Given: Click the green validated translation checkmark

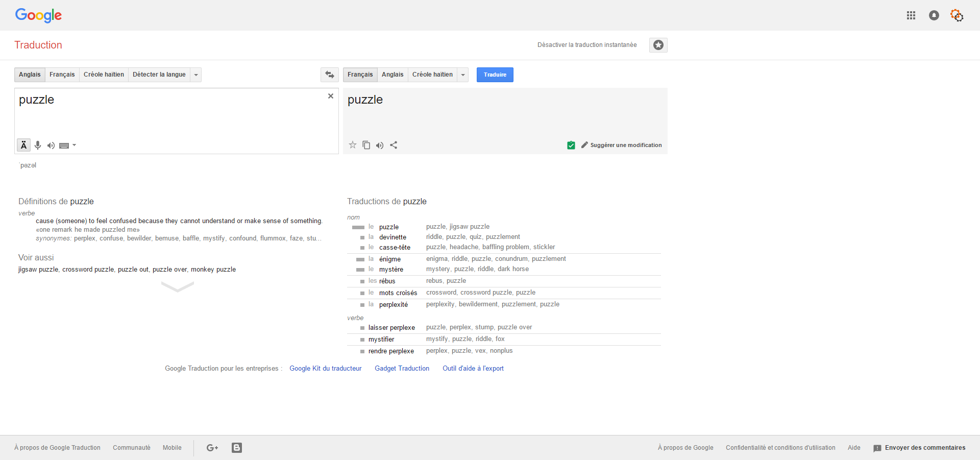Looking at the screenshot, I should pyautogui.click(x=571, y=145).
